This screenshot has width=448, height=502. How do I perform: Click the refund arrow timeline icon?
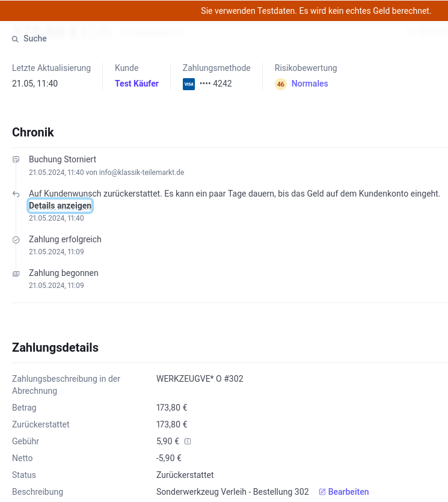pos(16,194)
